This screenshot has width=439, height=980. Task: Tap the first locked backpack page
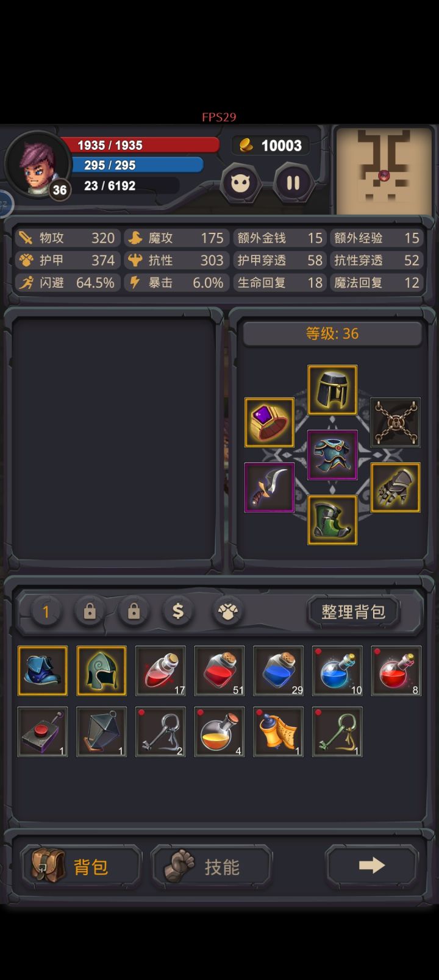pyautogui.click(x=90, y=611)
